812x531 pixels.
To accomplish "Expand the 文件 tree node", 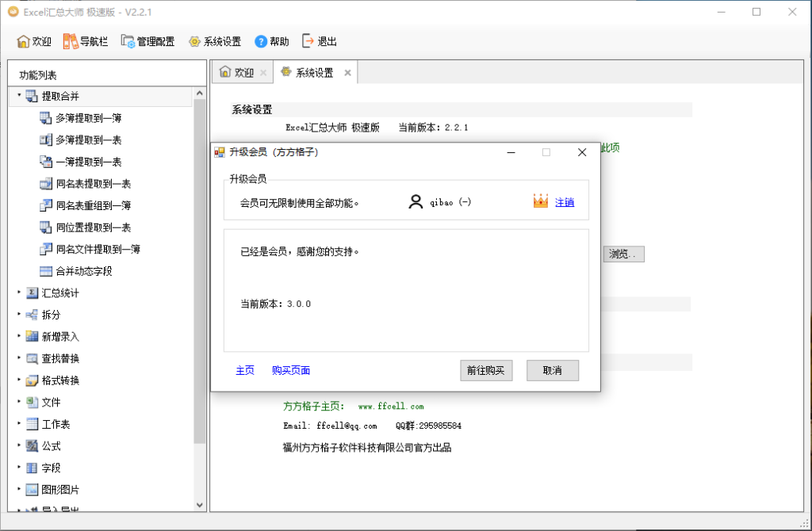I will (x=19, y=402).
